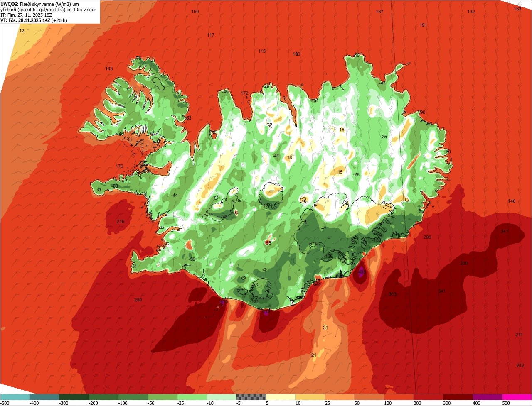Click the subtitle line mentioning '10m vindur'
The width and height of the screenshot is (532, 406).
[x=49, y=9]
